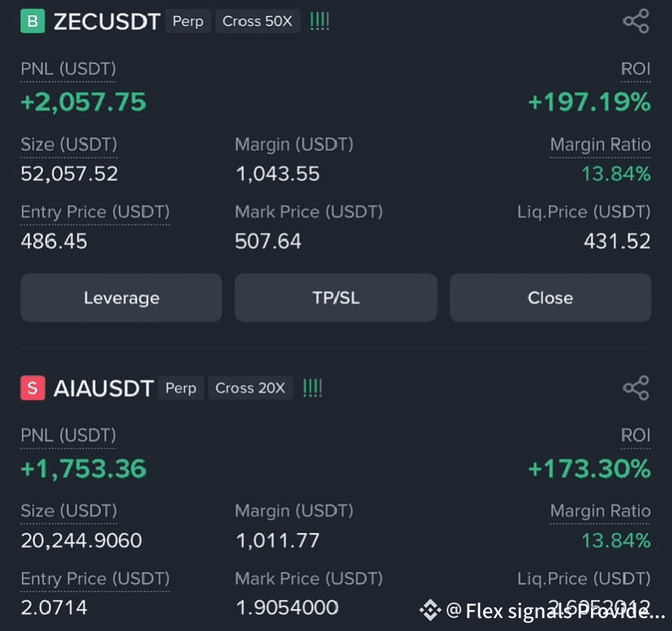Open the Flex signals Provider watermark link
This screenshot has height=631, width=672.
click(x=555, y=611)
